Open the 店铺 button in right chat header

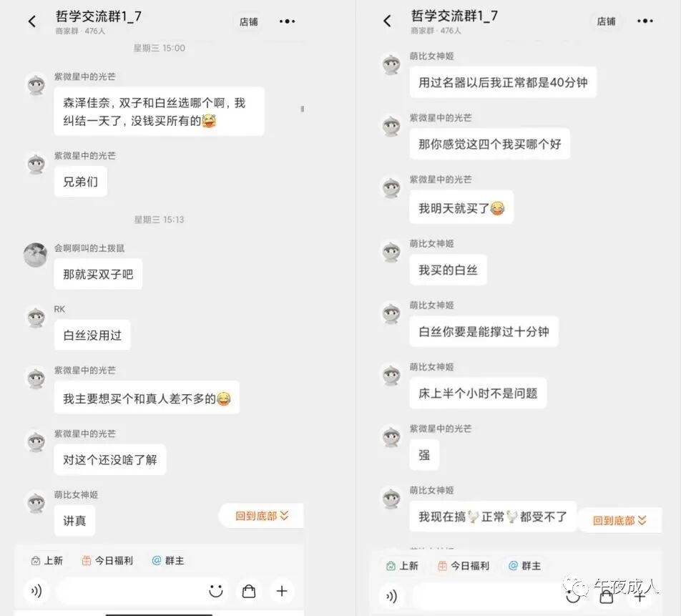(x=606, y=21)
